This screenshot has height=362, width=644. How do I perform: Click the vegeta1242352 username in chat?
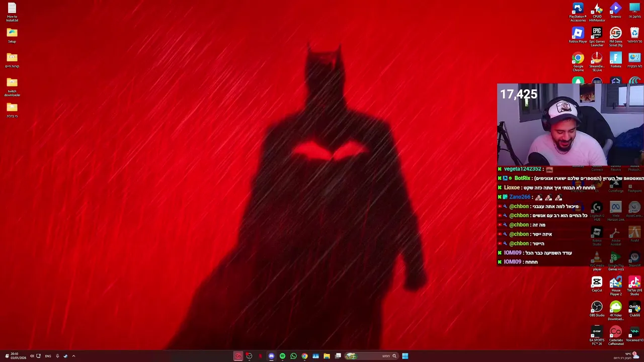[522, 169]
